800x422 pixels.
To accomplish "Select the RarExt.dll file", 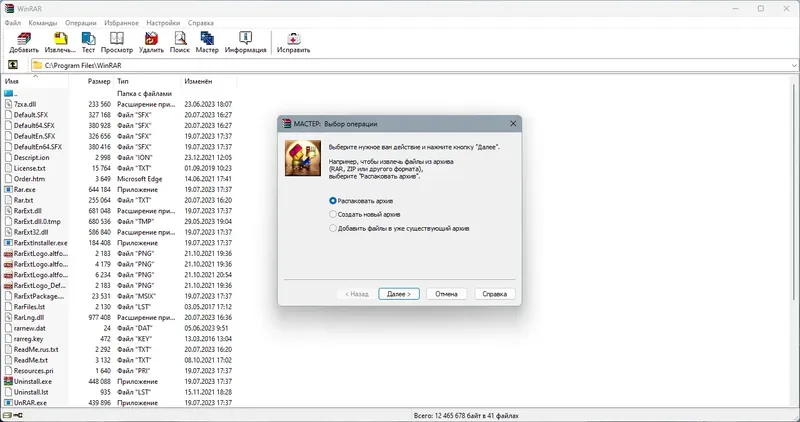I will (28, 211).
